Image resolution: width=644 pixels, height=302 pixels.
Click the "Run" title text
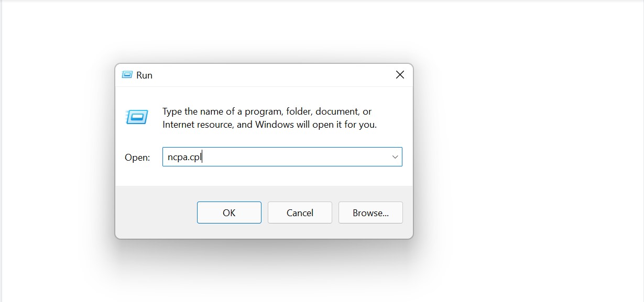144,75
